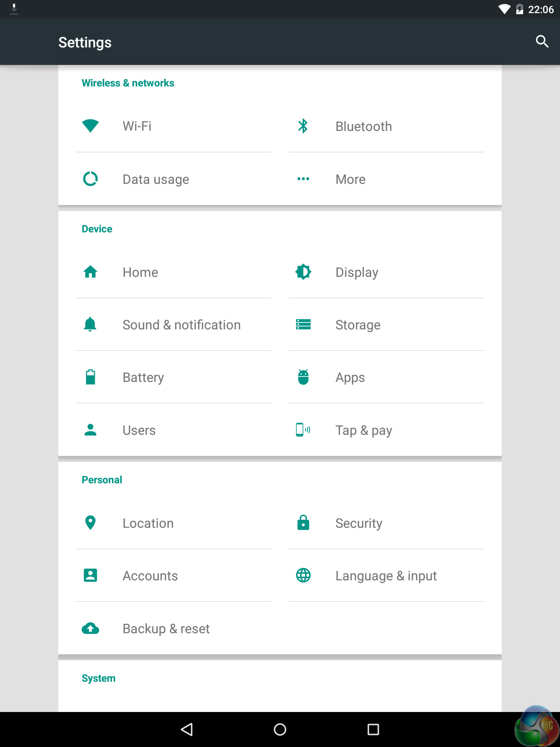The width and height of the screenshot is (560, 747).
Task: Tap the Language & input globe icon
Action: (x=303, y=576)
